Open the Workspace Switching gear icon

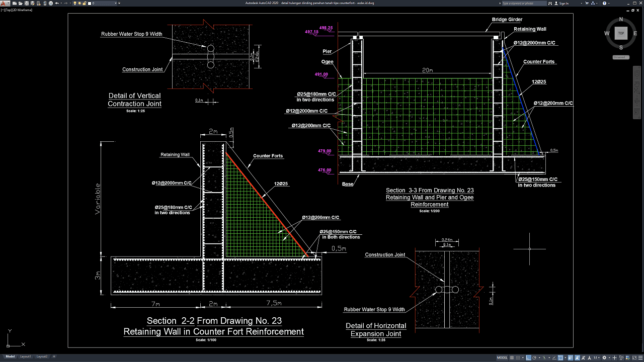click(605, 357)
